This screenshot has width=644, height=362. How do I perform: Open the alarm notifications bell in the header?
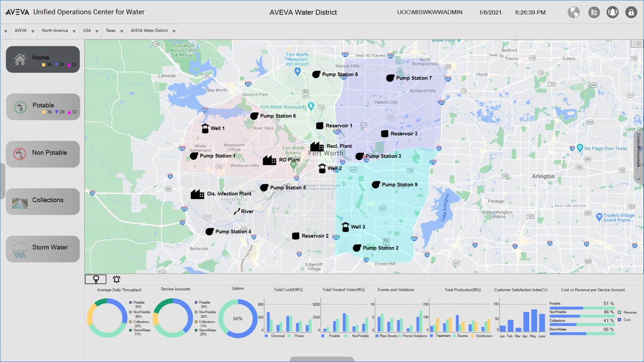coord(612,12)
